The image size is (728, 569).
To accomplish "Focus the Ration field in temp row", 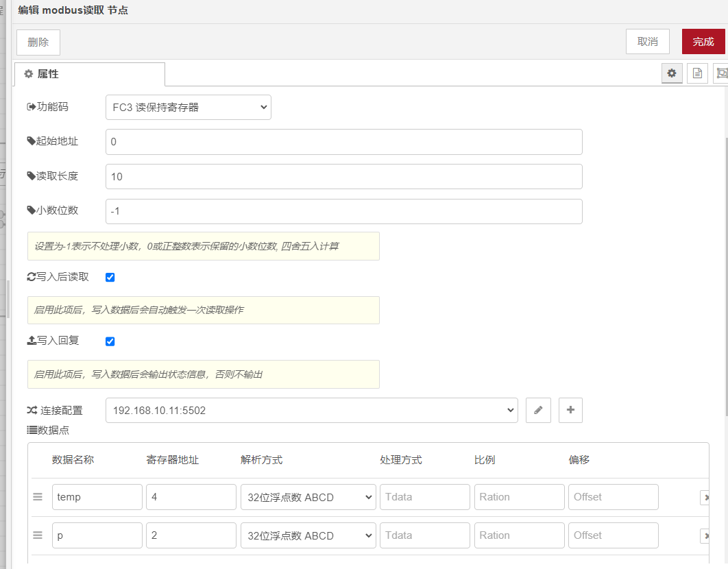I will 519,497.
